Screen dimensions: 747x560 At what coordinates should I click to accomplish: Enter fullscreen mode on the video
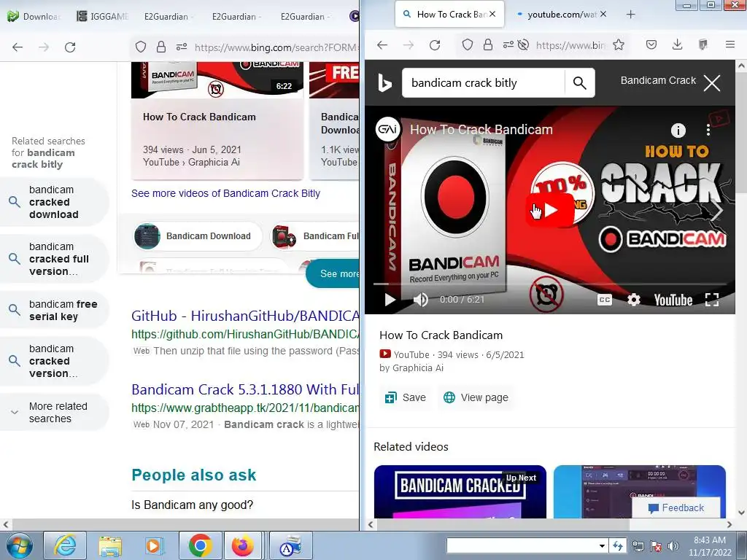point(712,300)
